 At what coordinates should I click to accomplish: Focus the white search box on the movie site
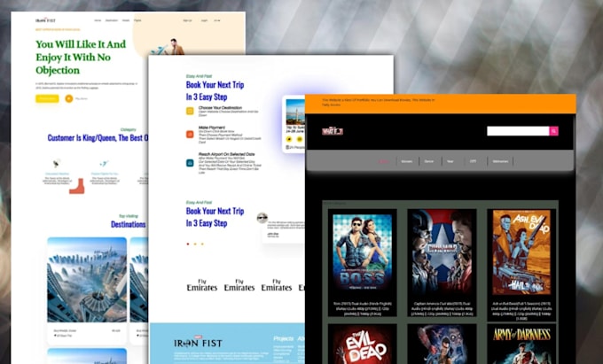518,131
